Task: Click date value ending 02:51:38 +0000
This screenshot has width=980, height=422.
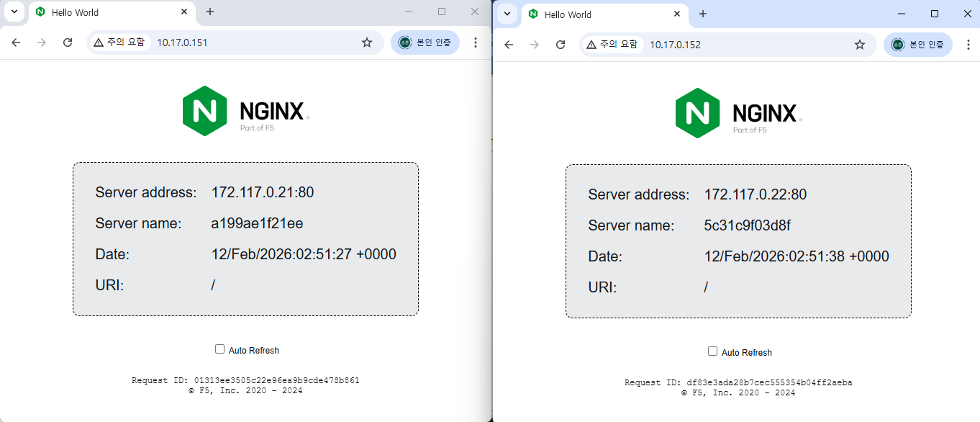Action: (797, 256)
